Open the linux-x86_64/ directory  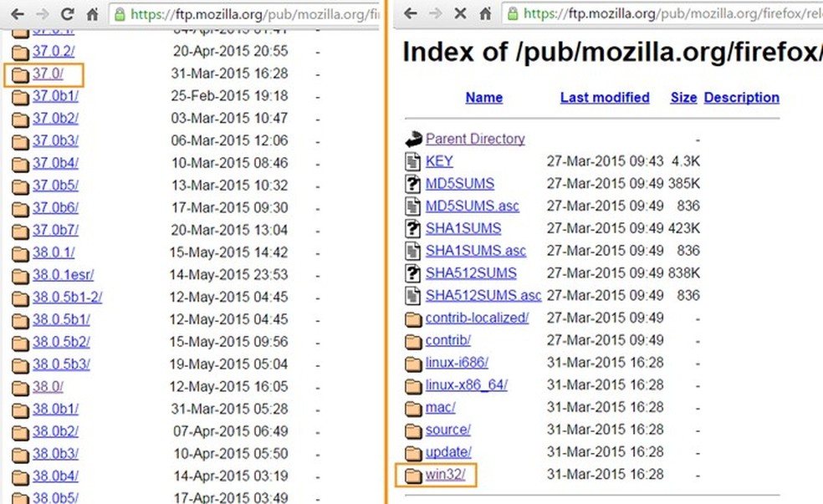(466, 384)
